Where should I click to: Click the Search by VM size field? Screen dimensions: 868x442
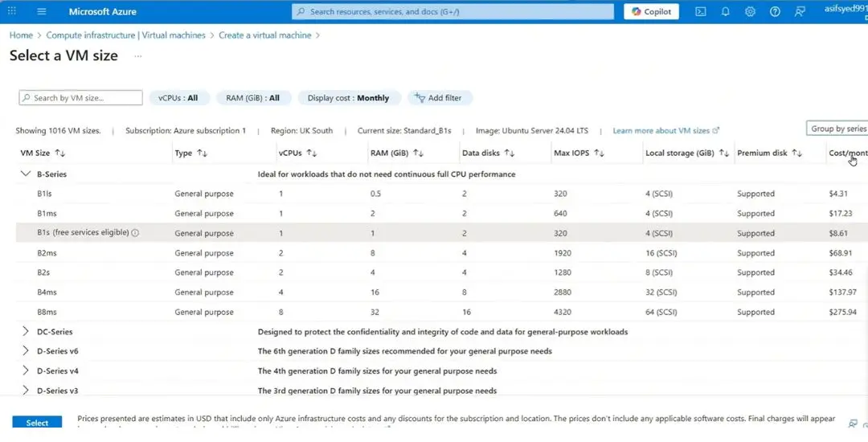[x=81, y=98]
